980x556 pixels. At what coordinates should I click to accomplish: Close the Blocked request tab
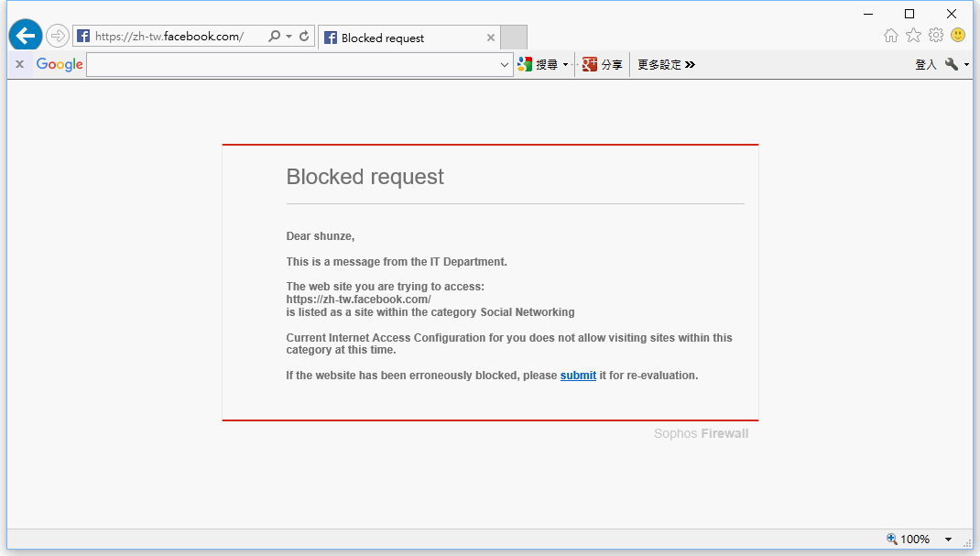tap(491, 38)
